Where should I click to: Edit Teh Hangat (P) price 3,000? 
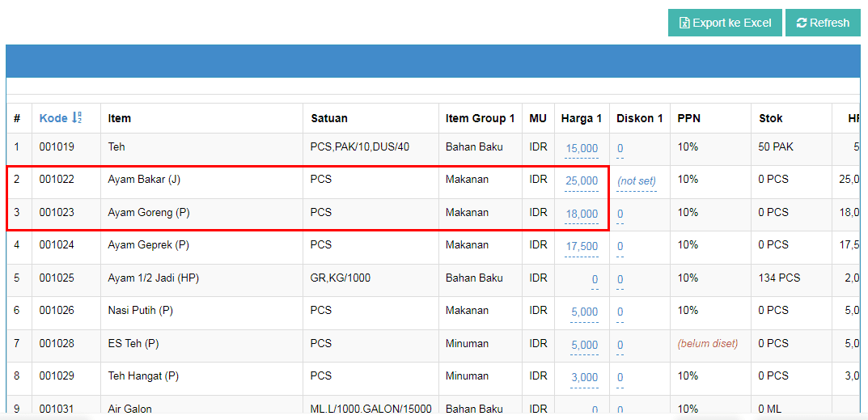584,377
